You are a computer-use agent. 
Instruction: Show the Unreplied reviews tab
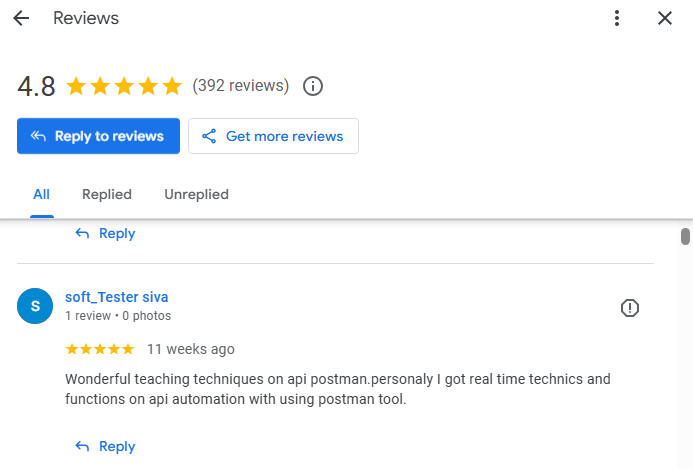(x=197, y=194)
